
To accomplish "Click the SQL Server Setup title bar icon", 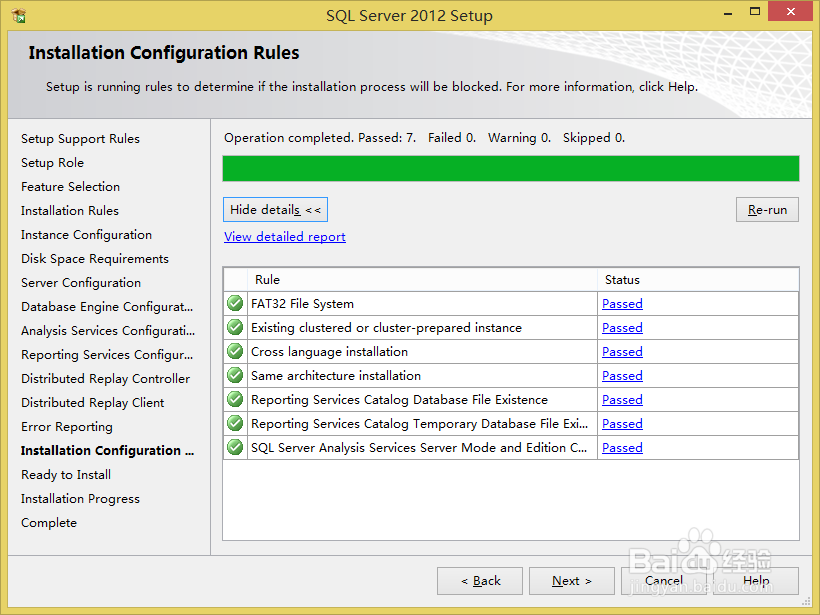I will pyautogui.click(x=16, y=14).
